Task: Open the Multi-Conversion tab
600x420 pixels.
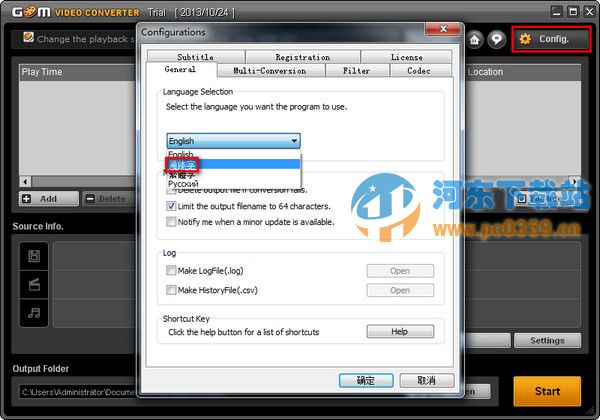Action: click(x=270, y=71)
